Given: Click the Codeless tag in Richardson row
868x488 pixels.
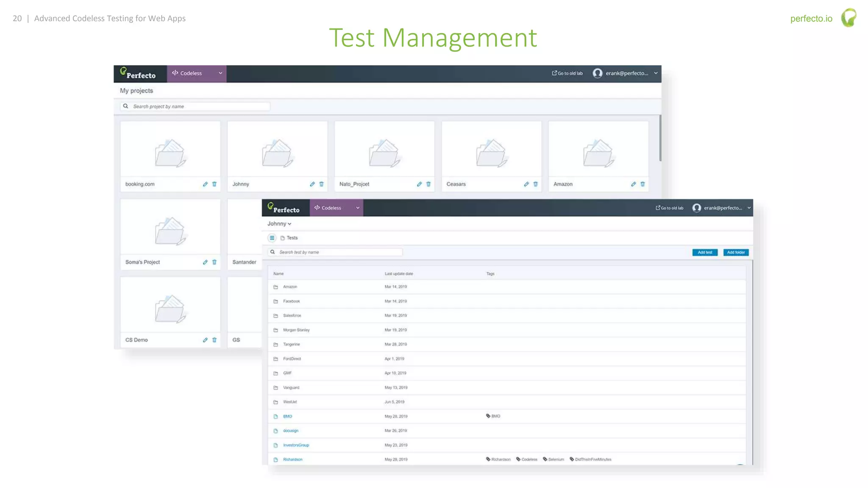Looking at the screenshot, I should tap(527, 459).
